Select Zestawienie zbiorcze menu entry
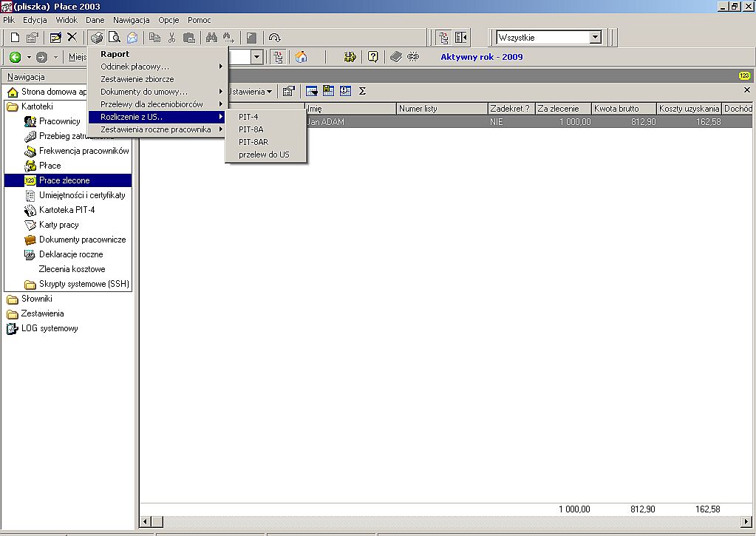Image resolution: width=756 pixels, height=536 pixels. 157,79
